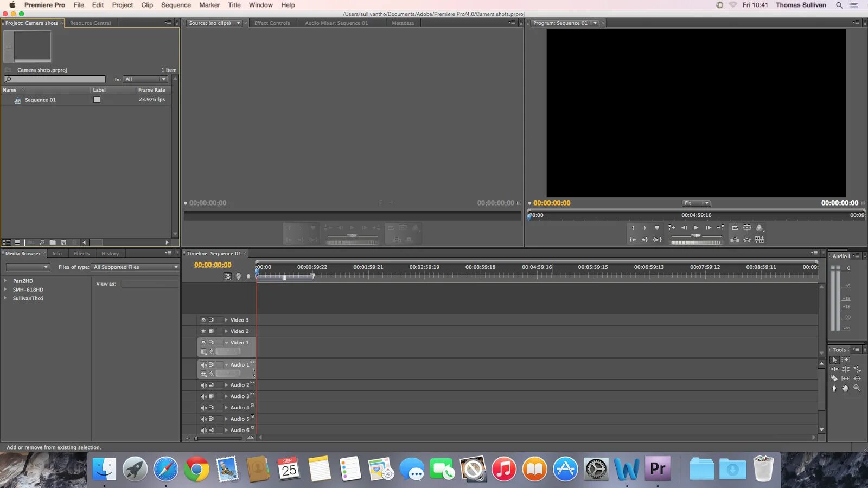
Task: Expand the Part2HD folder in Media Browser
Action: tap(5, 281)
